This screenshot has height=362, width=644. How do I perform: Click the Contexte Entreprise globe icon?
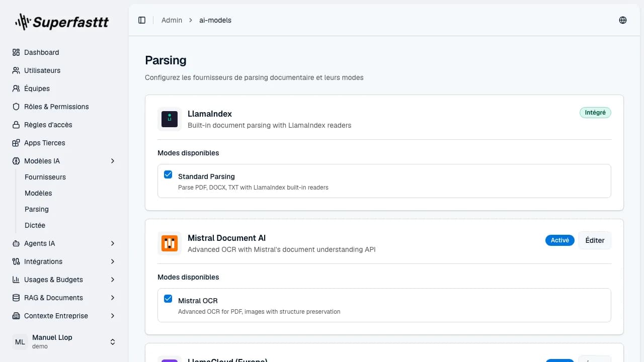[x=16, y=316]
